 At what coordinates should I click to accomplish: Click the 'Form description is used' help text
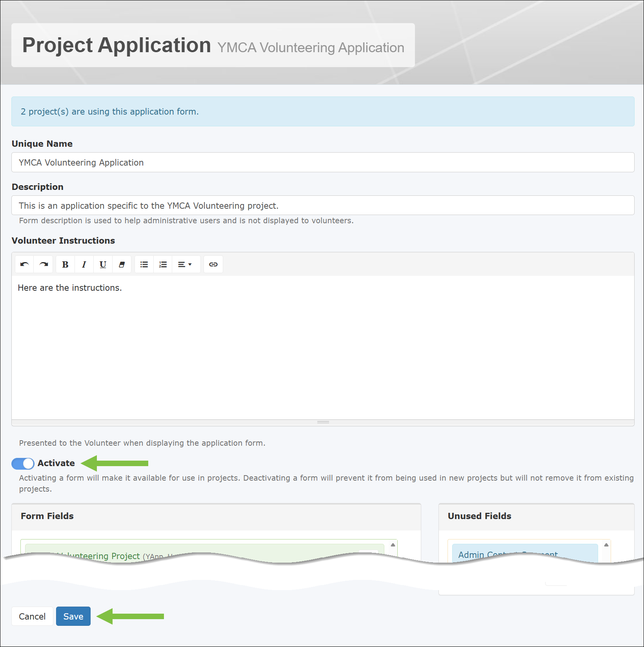(186, 221)
